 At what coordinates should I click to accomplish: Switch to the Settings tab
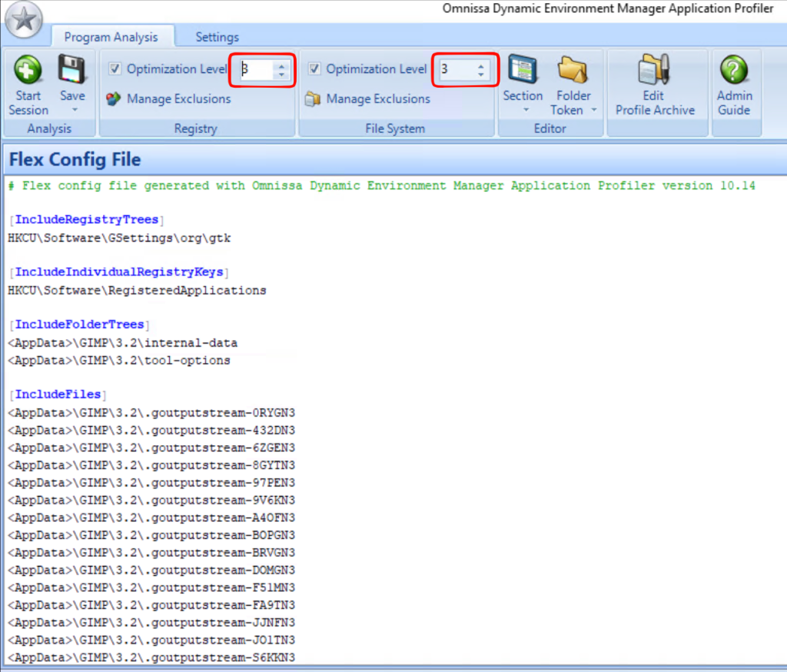(x=217, y=37)
